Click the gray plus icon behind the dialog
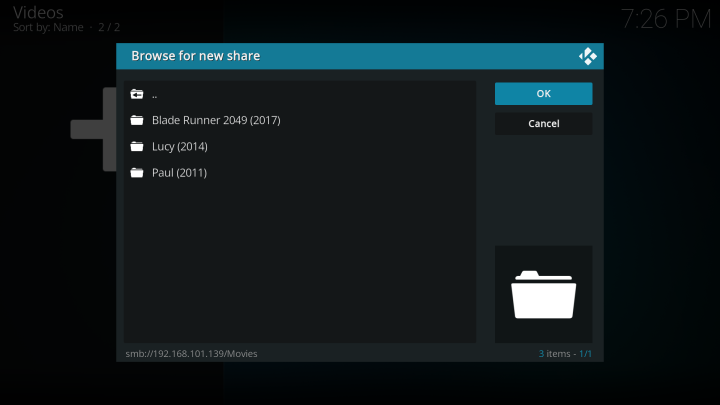 (92, 129)
